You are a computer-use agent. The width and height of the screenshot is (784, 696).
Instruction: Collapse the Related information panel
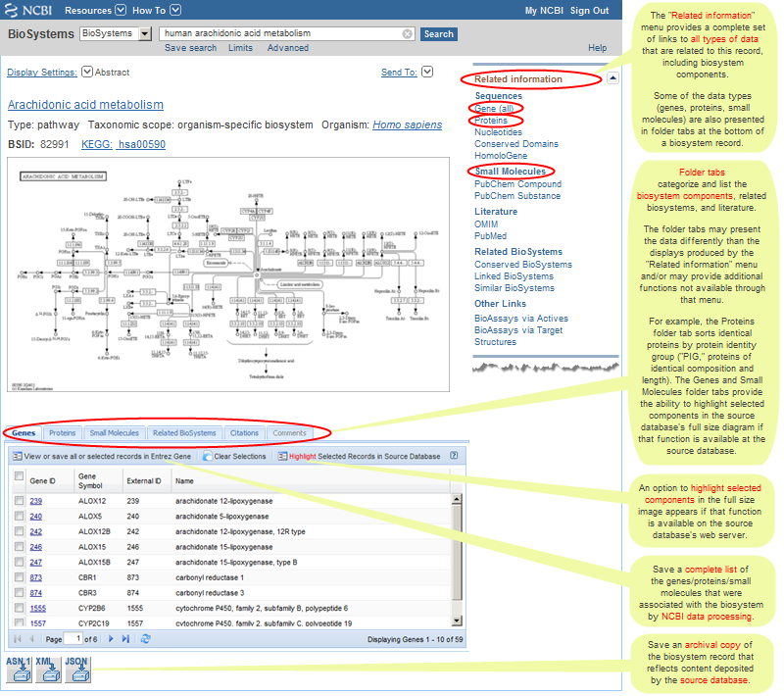point(613,78)
